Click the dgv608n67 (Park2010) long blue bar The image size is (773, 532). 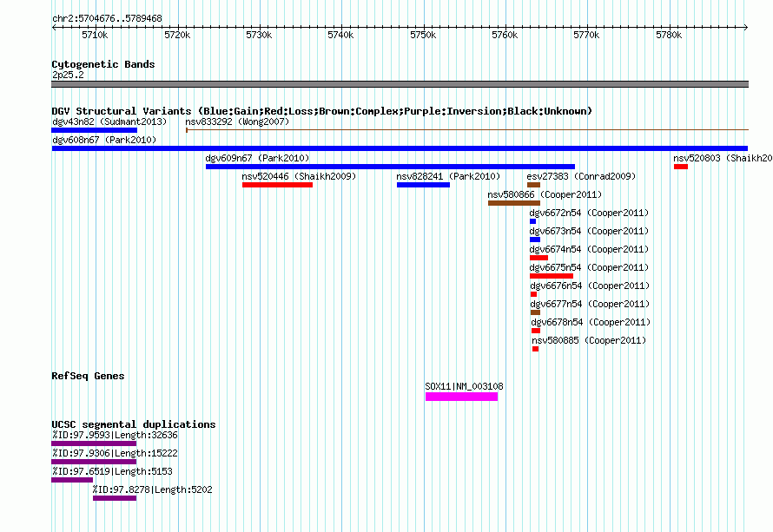click(400, 148)
